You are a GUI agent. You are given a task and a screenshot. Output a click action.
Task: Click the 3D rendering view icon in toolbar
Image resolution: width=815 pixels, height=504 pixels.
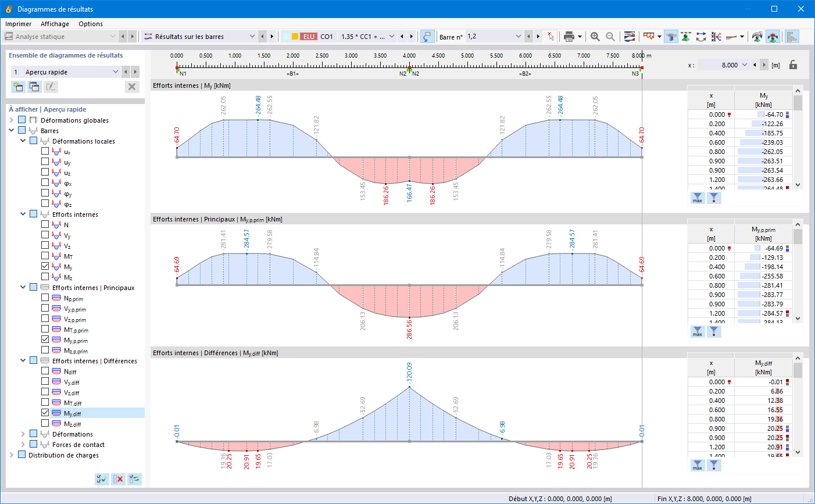click(629, 37)
